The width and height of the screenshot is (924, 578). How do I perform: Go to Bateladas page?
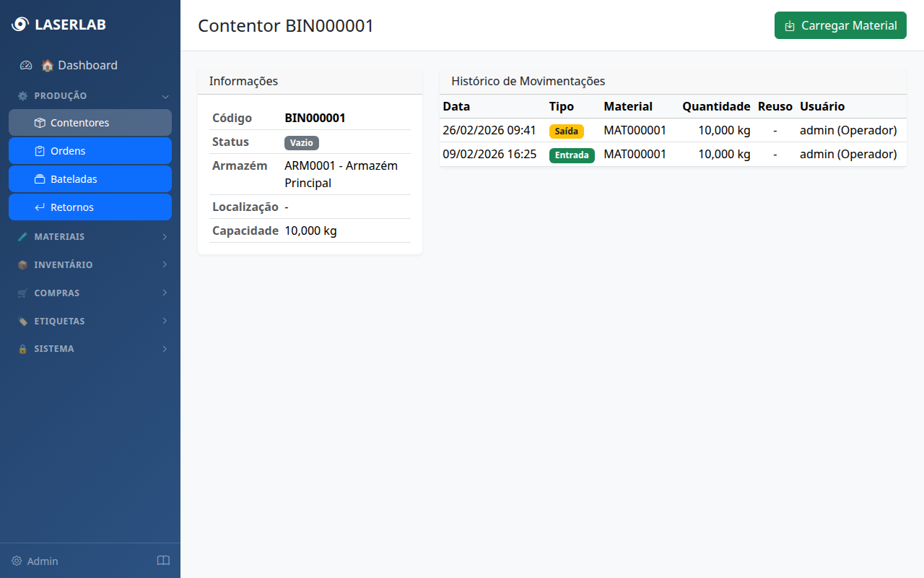click(90, 179)
